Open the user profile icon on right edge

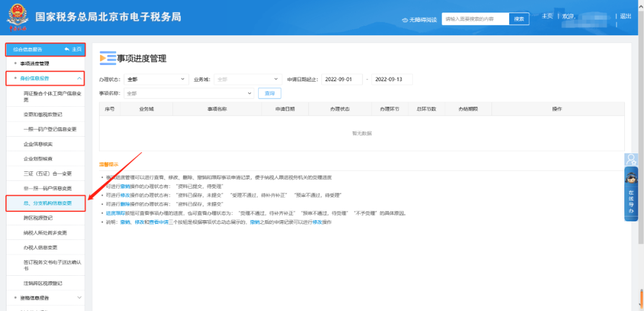(x=631, y=159)
